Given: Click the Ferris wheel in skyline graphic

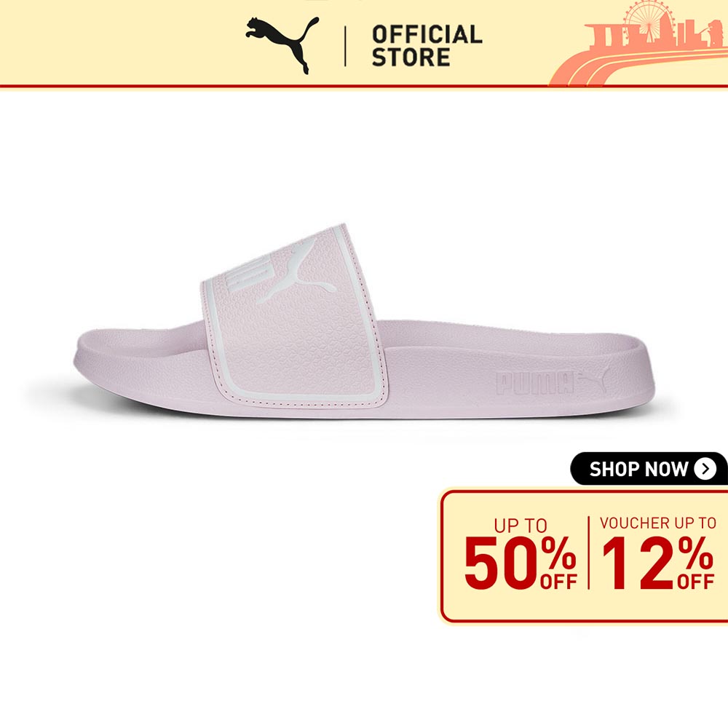Looking at the screenshot, I should (648, 19).
